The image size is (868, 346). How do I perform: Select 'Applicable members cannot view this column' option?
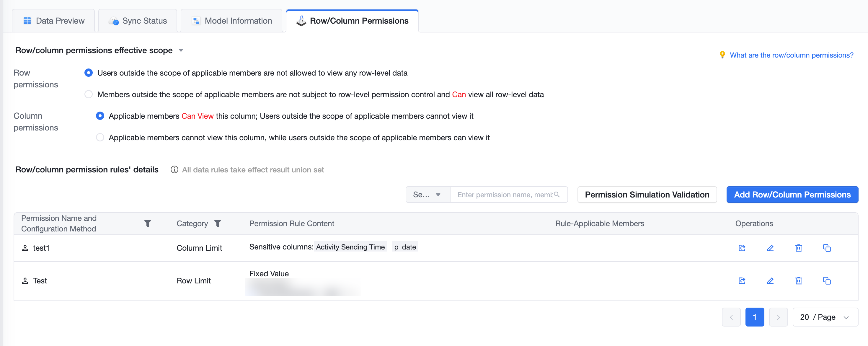[x=100, y=138]
